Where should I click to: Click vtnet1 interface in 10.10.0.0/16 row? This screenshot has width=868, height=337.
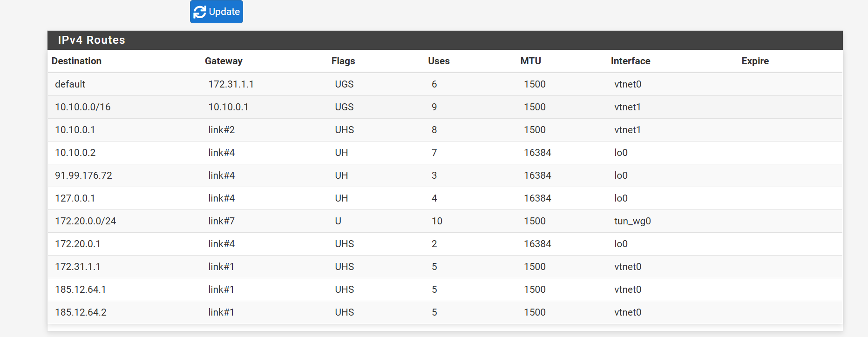coord(627,107)
